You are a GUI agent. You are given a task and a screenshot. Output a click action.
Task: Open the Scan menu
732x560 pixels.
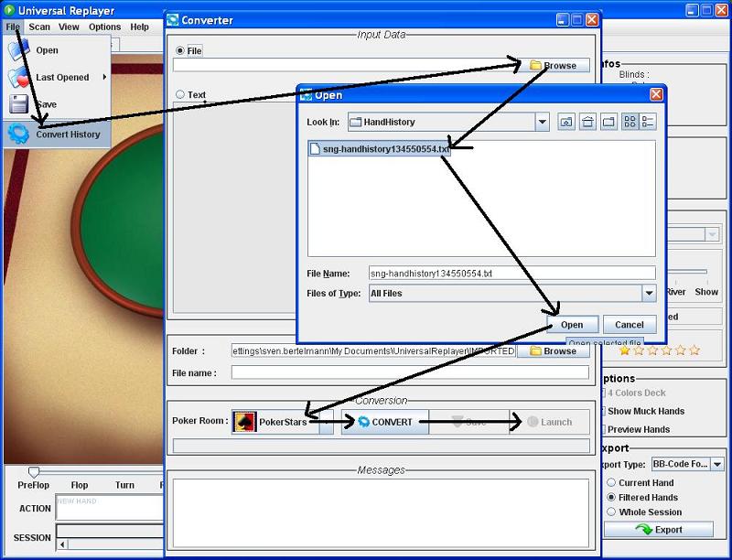39,27
